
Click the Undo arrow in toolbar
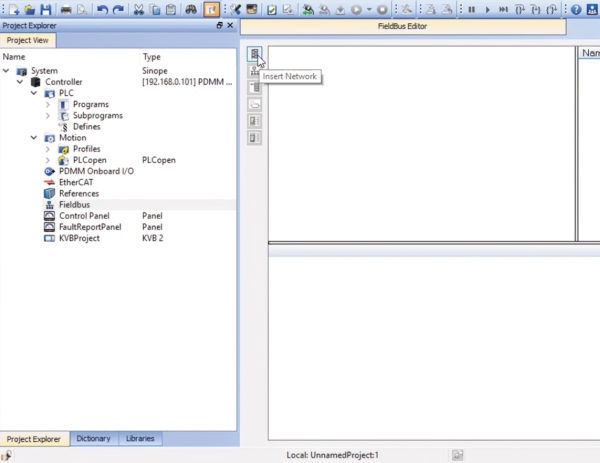tap(102, 10)
